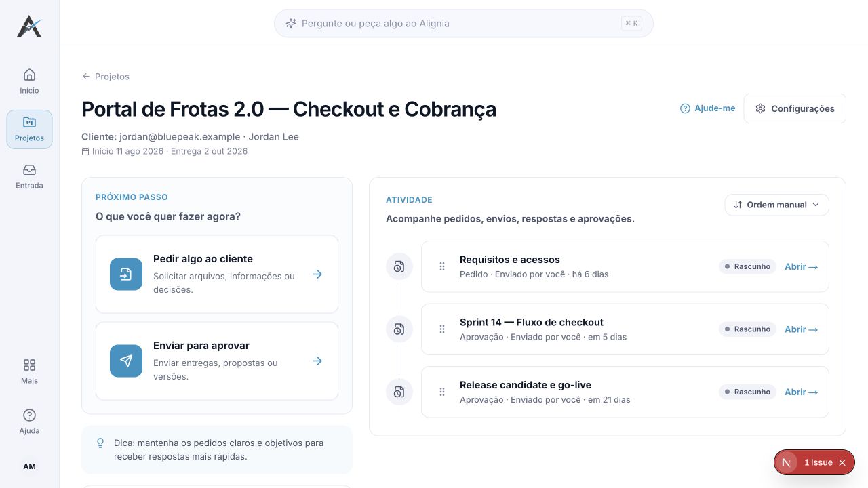868x488 pixels.
Task: Click Sprint 14 — Fluxo de checkout title
Action: [x=532, y=322]
